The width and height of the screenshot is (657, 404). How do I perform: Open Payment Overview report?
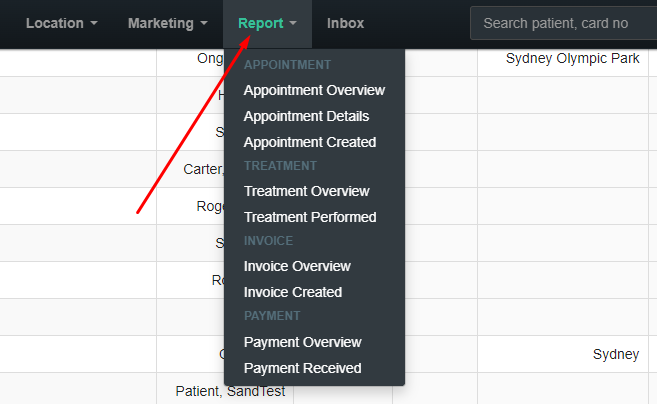(303, 342)
